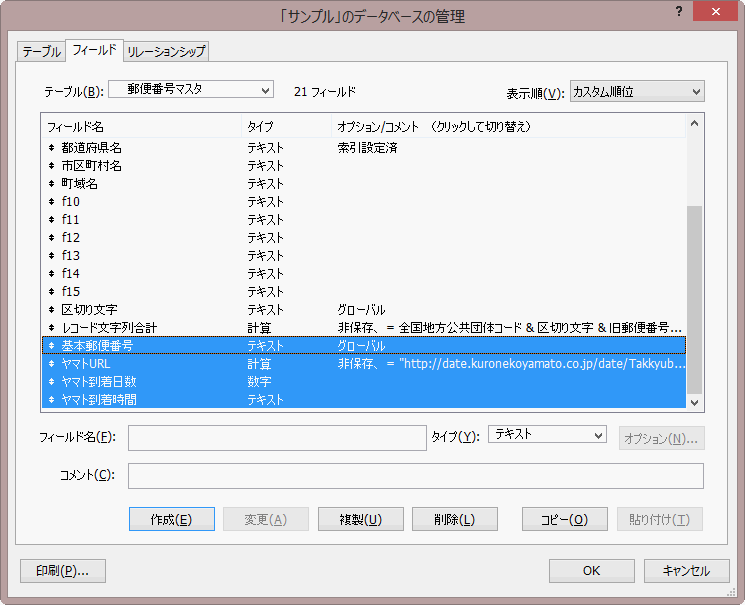Switch to the テーブル tab

pos(41,51)
